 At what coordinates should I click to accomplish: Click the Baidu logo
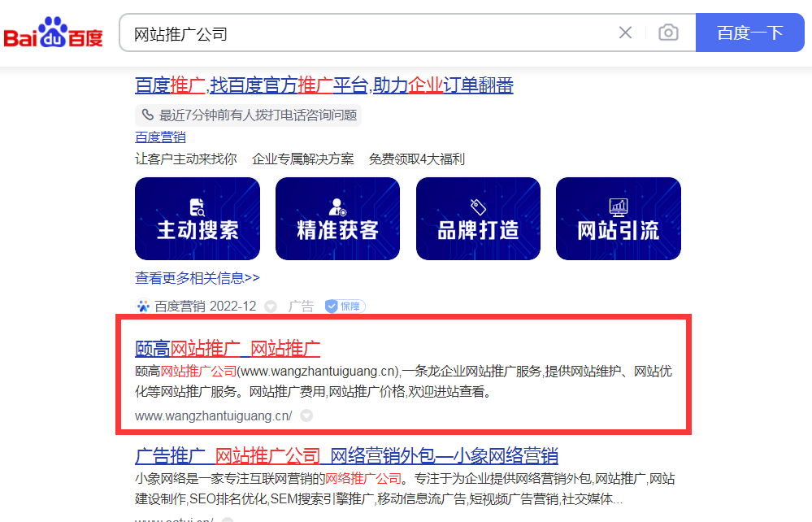[54, 33]
